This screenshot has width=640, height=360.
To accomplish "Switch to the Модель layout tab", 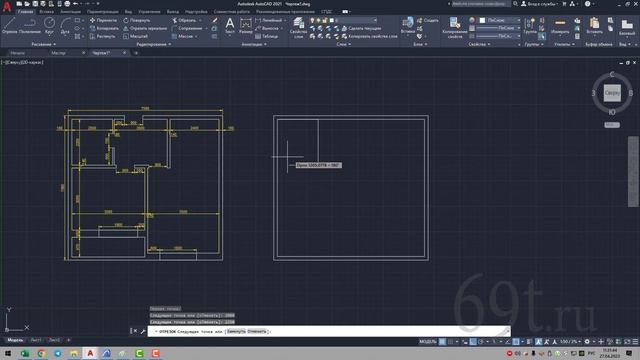I will 15,340.
